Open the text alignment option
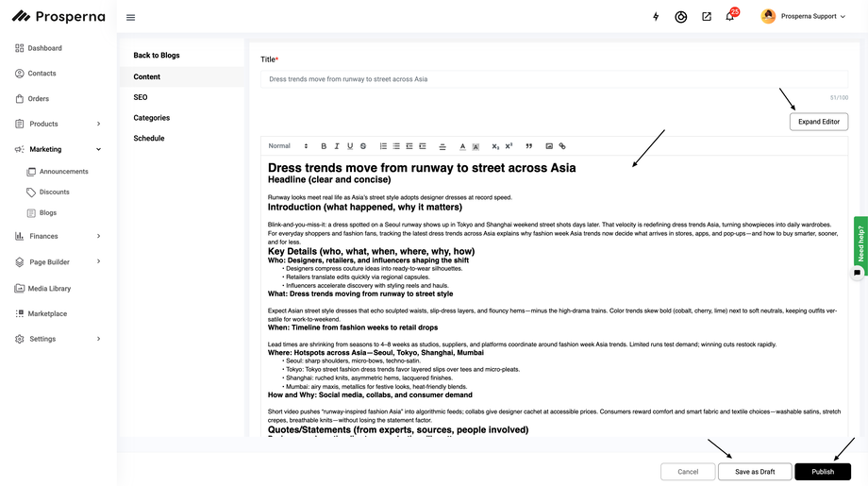 click(442, 146)
